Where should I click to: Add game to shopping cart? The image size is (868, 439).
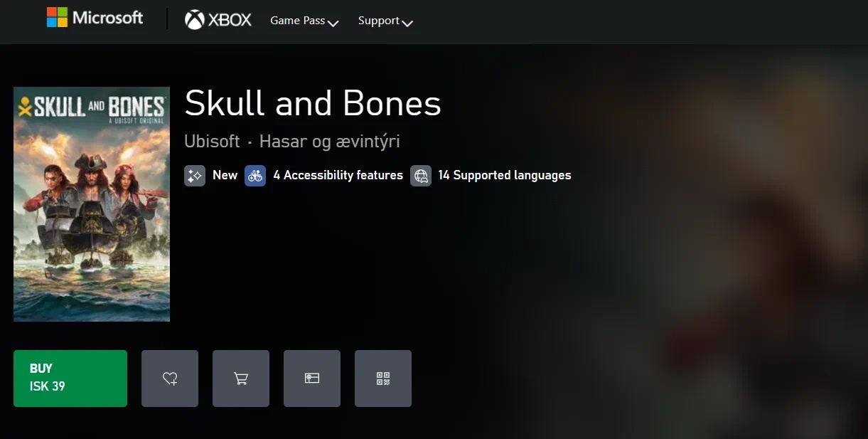click(241, 379)
